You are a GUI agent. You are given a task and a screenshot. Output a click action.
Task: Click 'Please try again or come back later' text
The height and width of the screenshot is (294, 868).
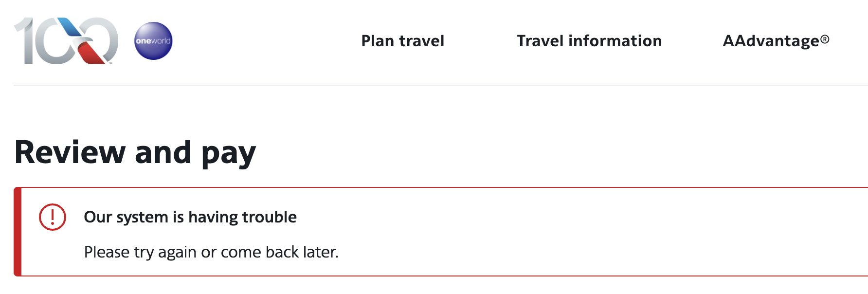[x=211, y=252]
